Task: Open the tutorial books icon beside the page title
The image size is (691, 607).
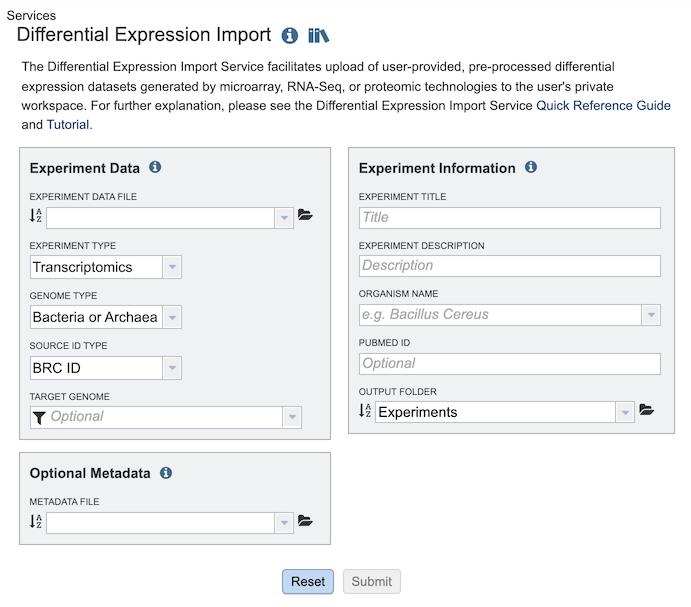Action: pos(319,35)
